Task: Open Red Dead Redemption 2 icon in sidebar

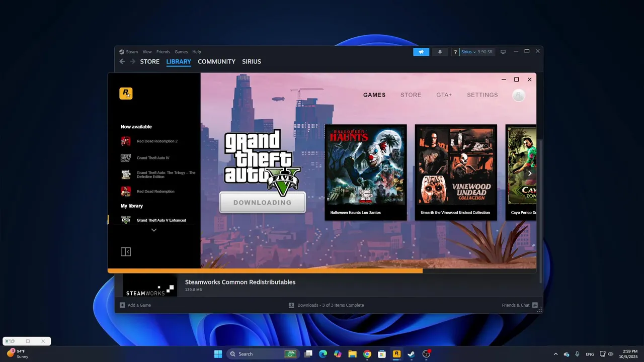Action: click(126, 141)
